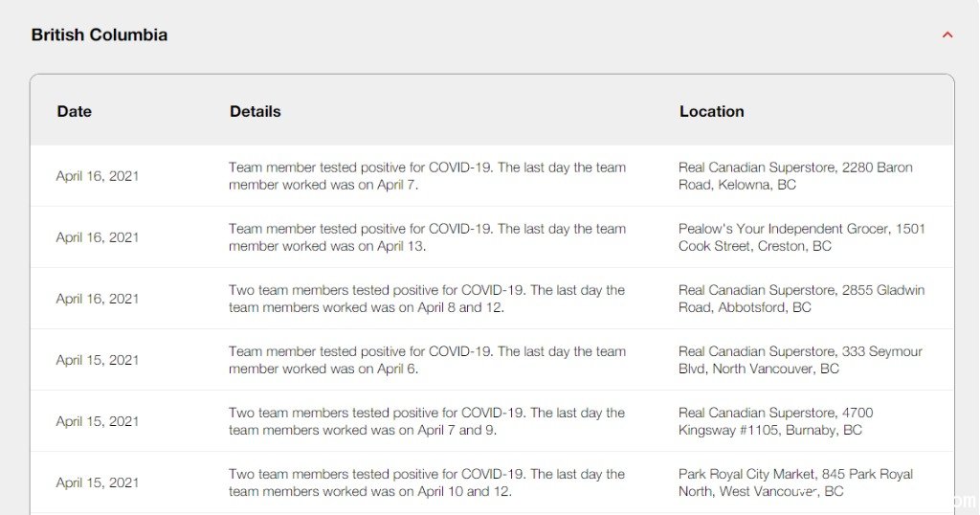Image resolution: width=980 pixels, height=515 pixels.
Task: Click the first April 16, 2021 date
Action: click(x=98, y=176)
